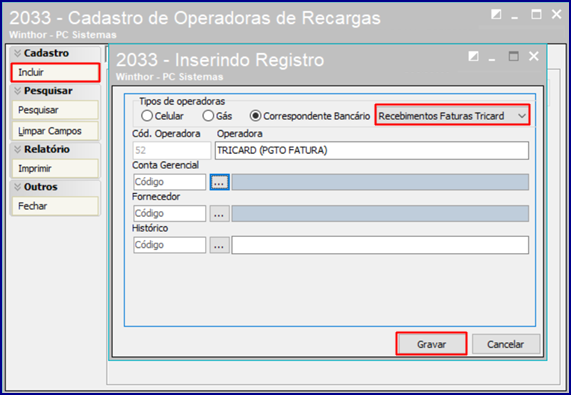The height and width of the screenshot is (395, 571).
Task: Click Fornecedor code field
Action: point(169,213)
